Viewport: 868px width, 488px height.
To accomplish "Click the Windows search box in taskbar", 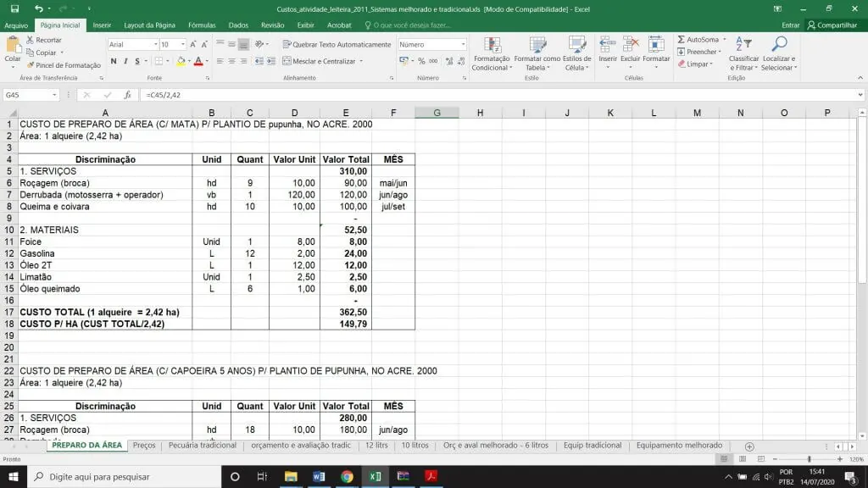I will [x=123, y=477].
